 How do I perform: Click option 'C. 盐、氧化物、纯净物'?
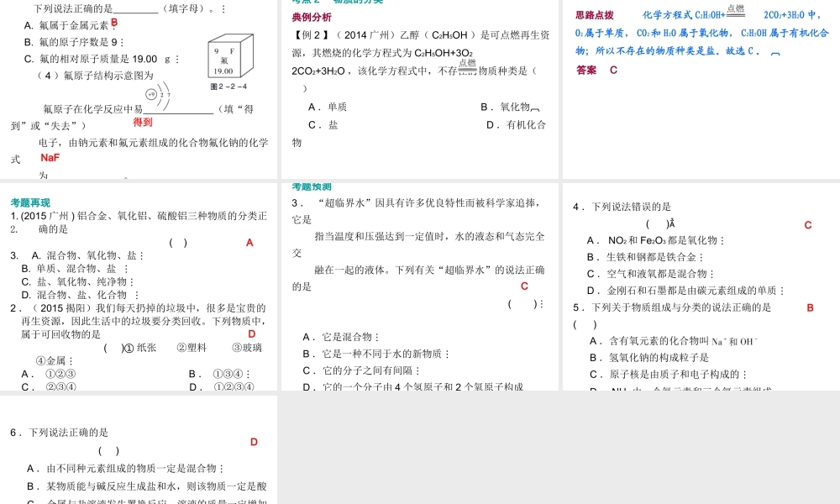point(77,281)
